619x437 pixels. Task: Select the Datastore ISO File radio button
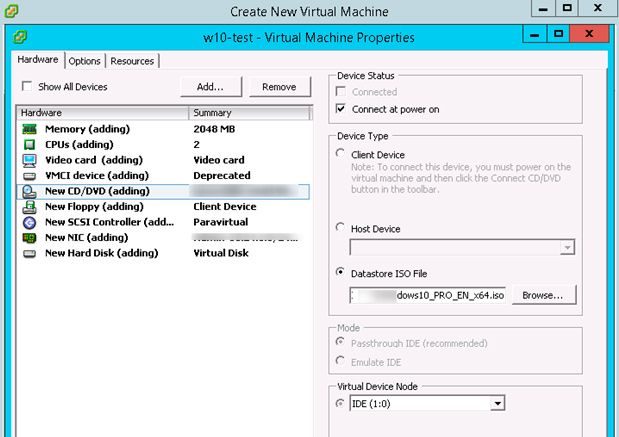[340, 272]
